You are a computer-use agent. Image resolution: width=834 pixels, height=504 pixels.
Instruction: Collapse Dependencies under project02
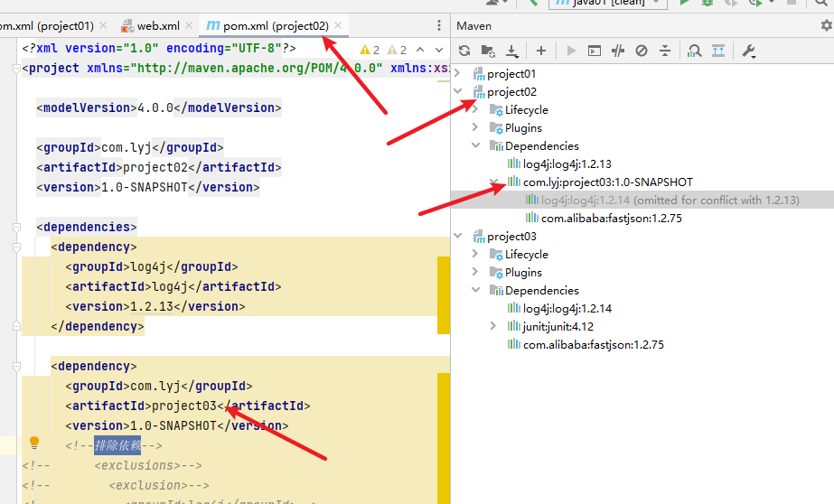(475, 145)
